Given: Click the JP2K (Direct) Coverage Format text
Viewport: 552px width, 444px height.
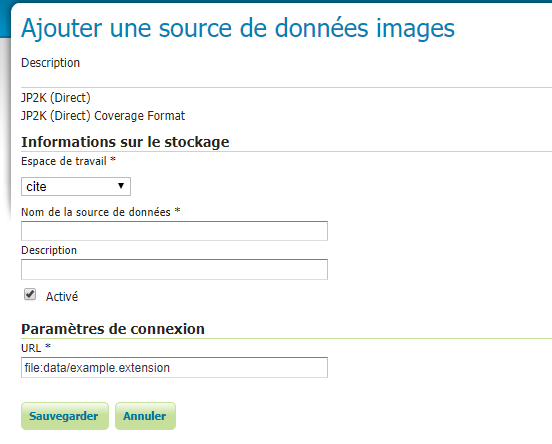Looking at the screenshot, I should [x=103, y=116].
